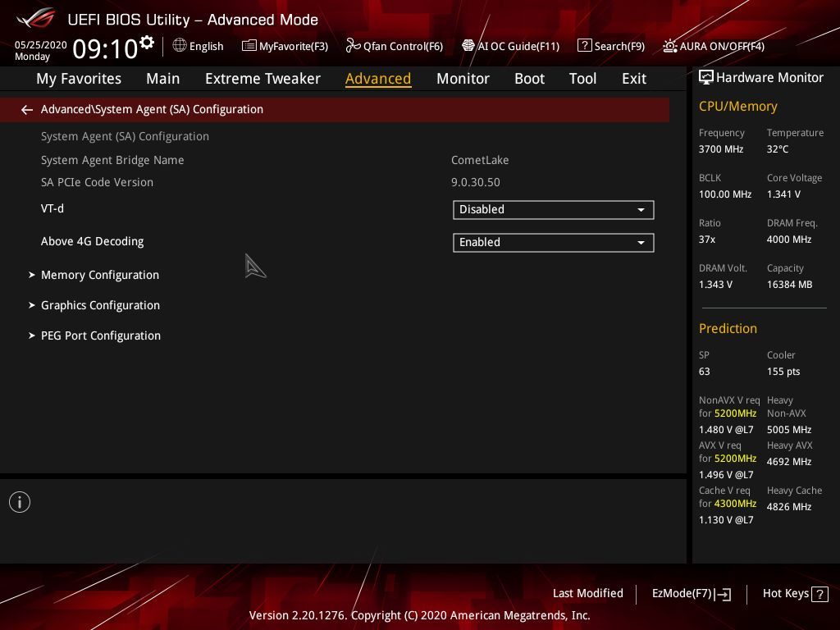This screenshot has width=840, height=630.
Task: Click the 1.341 V core voltage
Action: [x=783, y=194]
